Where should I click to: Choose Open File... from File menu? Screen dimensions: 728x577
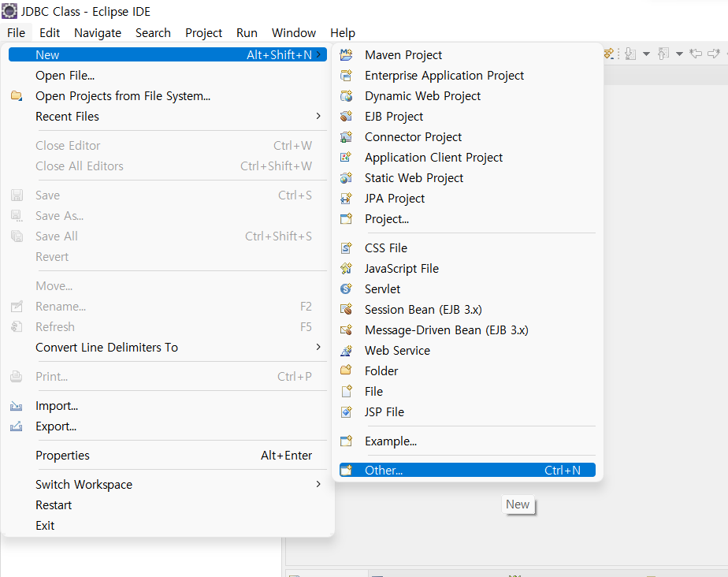168,75
